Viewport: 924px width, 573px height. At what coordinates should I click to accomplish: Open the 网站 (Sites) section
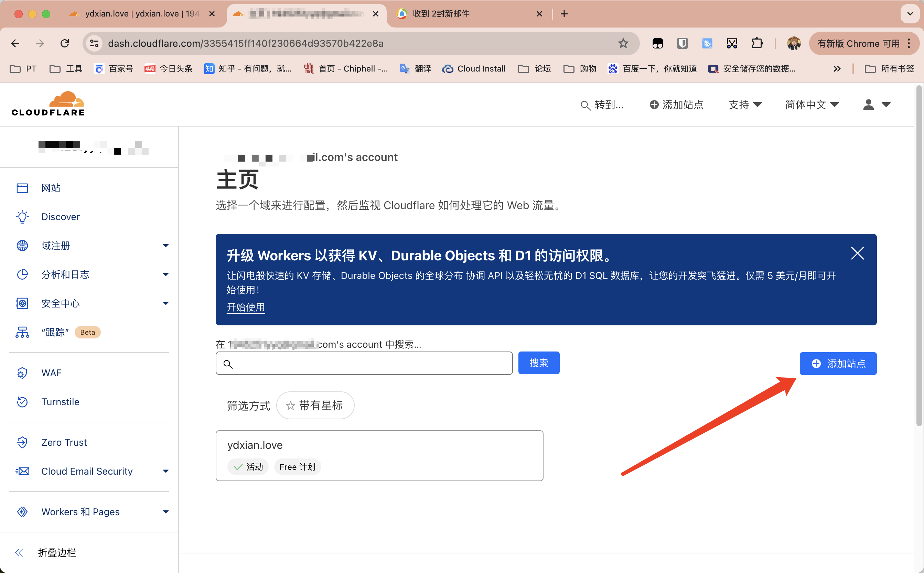click(x=52, y=187)
